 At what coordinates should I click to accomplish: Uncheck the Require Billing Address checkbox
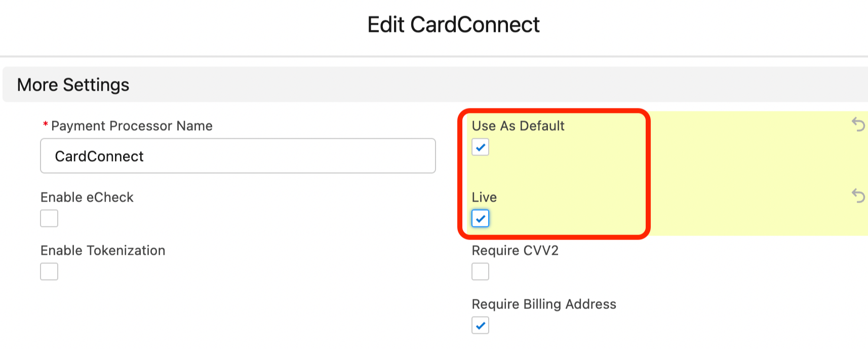[480, 325]
